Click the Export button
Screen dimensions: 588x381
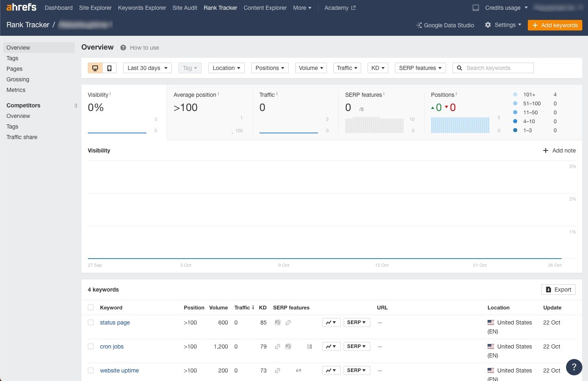558,290
